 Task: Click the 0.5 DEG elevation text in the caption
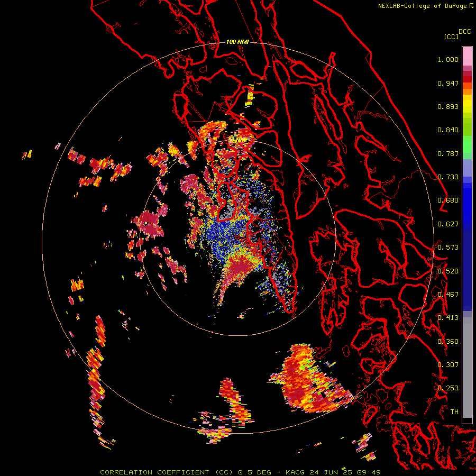coord(254,472)
